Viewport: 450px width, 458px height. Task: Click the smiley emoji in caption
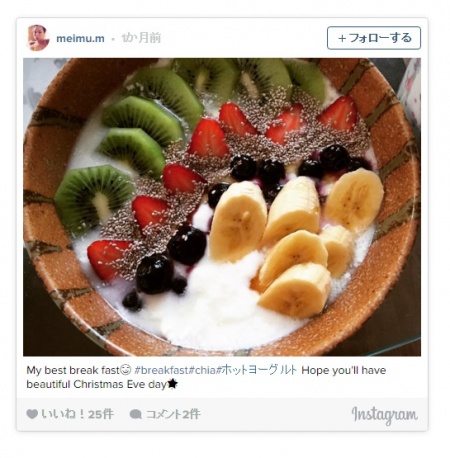125,370
